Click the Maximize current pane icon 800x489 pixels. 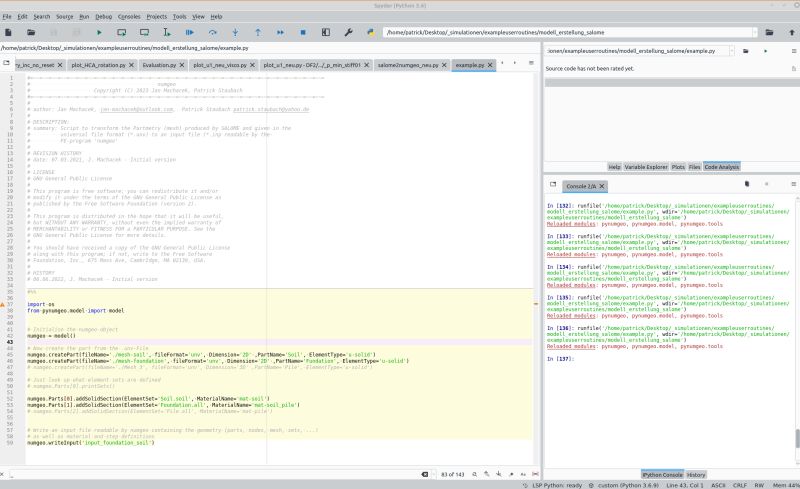tap(326, 32)
